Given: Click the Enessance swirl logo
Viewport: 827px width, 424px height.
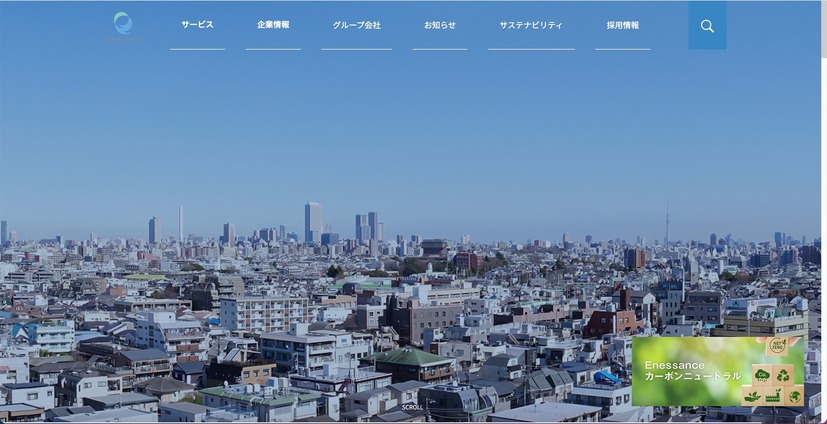Looking at the screenshot, I should [123, 24].
